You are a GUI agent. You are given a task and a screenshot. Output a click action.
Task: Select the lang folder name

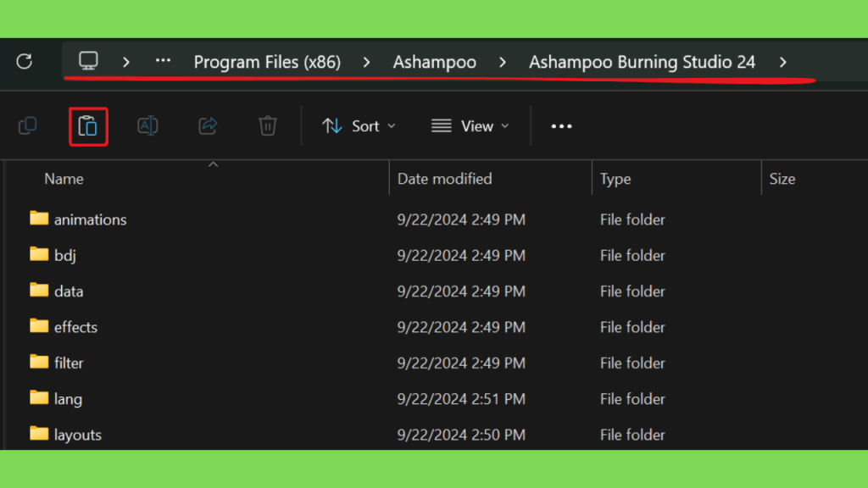tap(68, 400)
